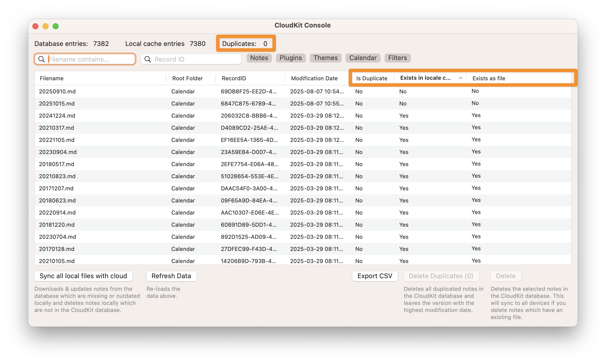The image size is (606, 364).
Task: Select row 20230904.md
Action: click(303, 152)
